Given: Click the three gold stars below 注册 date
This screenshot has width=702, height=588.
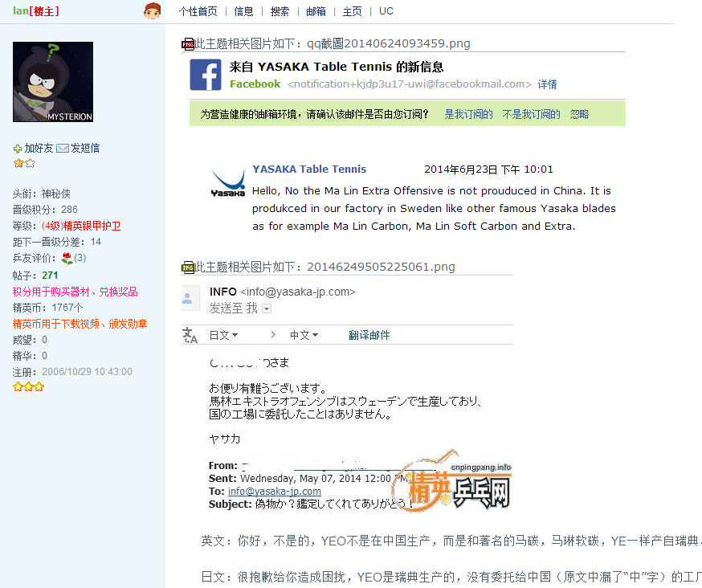Looking at the screenshot, I should point(29,387).
